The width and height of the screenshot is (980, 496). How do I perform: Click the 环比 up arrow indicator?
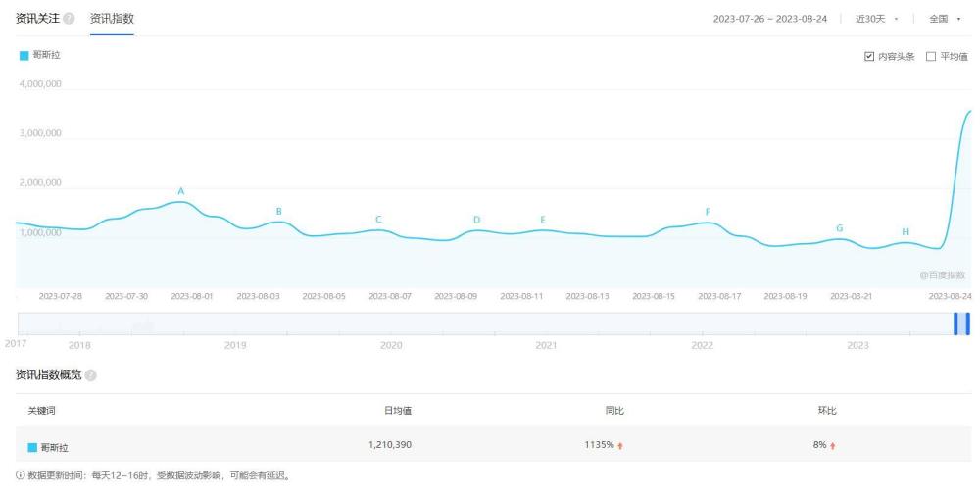pos(832,446)
